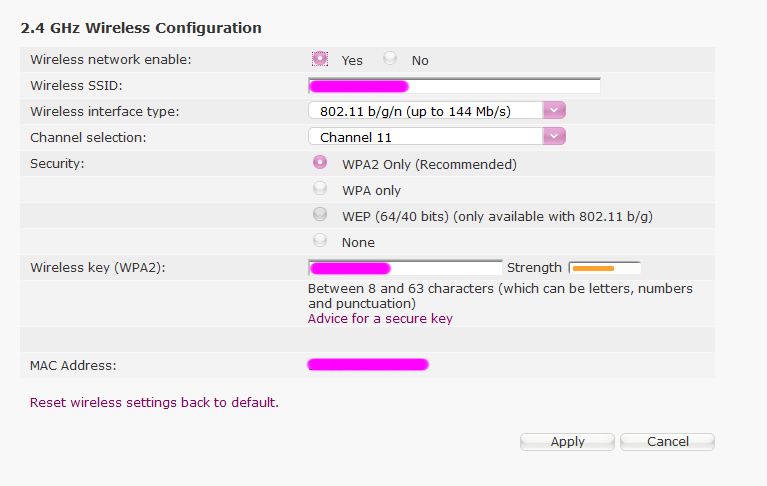The image size is (767, 486).
Task: Open Advice for a secure key
Action: coord(380,319)
